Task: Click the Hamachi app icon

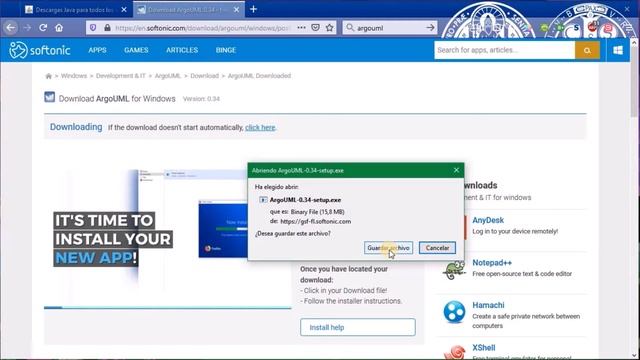Action: click(x=454, y=312)
